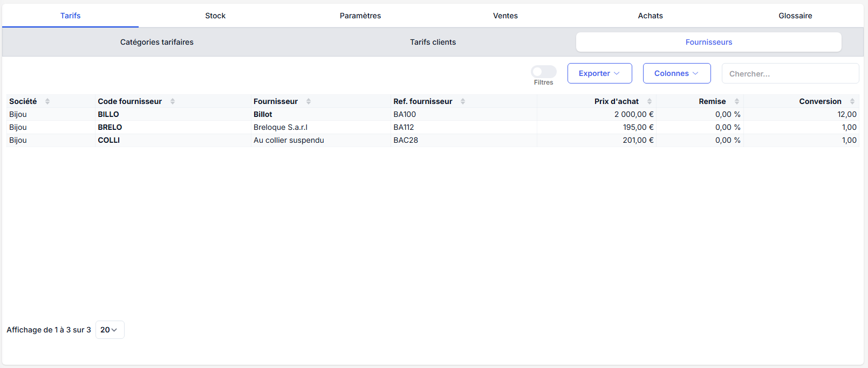This screenshot has height=368, width=868.
Task: Go to the Achats tab
Action: point(650,16)
